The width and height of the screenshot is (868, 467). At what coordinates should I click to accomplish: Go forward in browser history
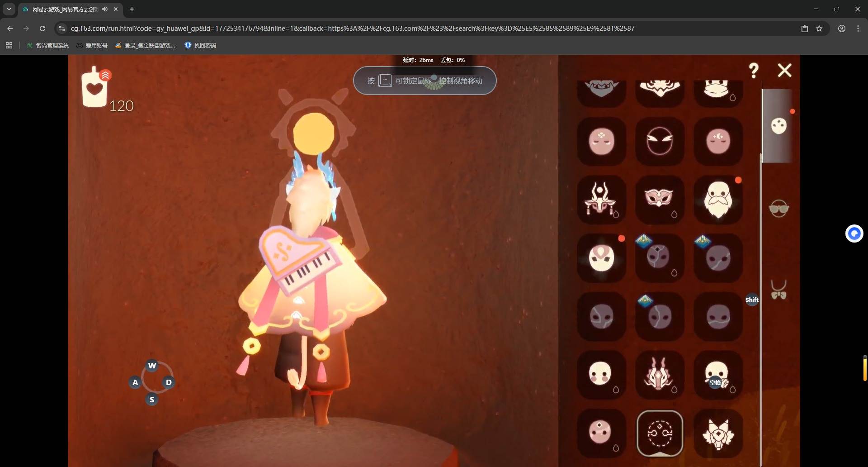click(x=26, y=29)
